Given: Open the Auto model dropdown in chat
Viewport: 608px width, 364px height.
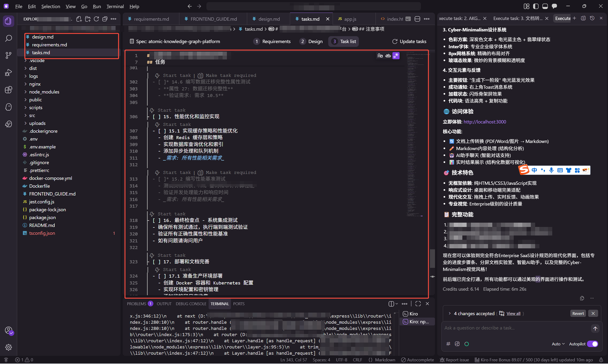Looking at the screenshot, I should [558, 344].
